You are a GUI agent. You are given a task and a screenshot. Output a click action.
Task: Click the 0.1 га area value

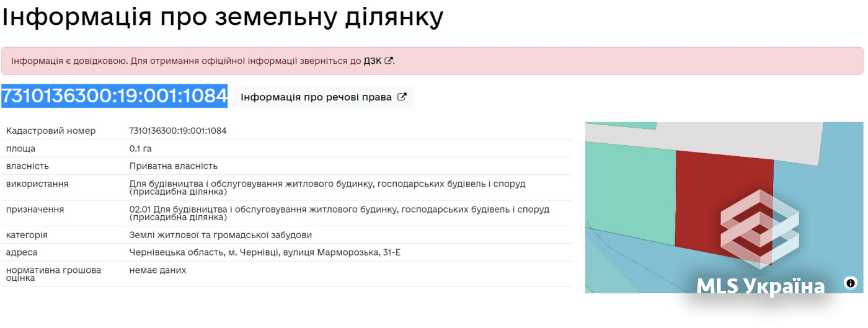tap(141, 149)
